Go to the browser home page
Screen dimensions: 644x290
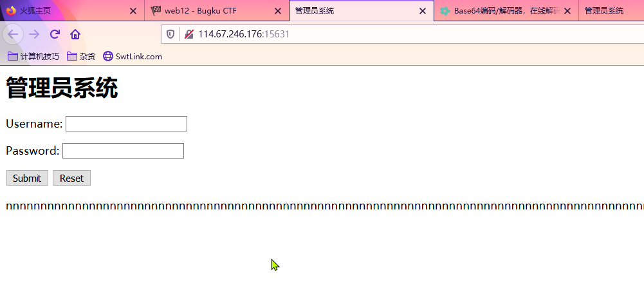click(x=75, y=34)
